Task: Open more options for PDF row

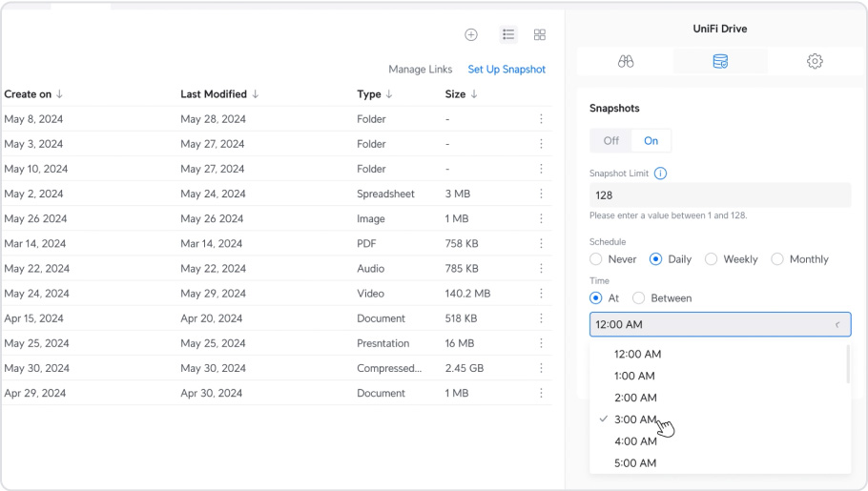Action: (541, 243)
